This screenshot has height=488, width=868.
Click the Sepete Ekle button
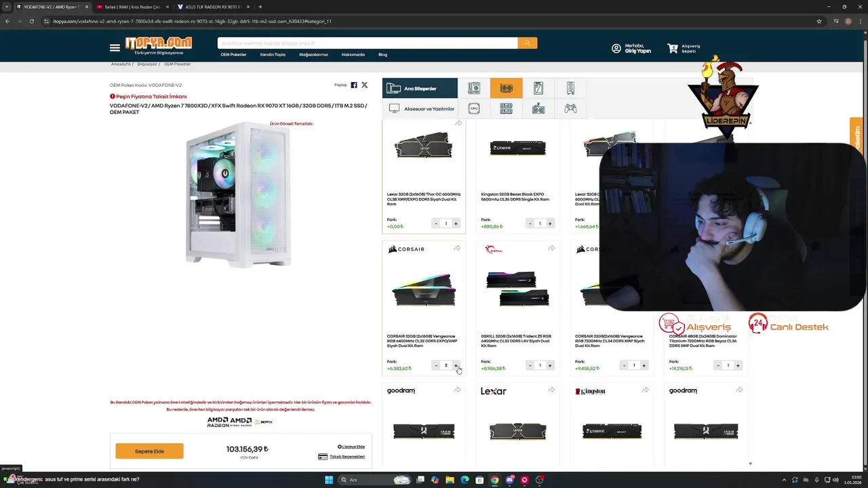coord(149,451)
